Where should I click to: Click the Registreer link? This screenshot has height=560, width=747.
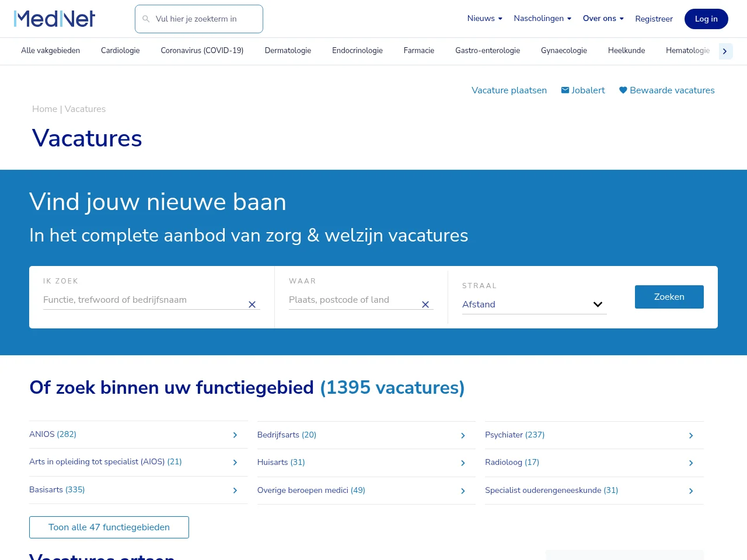(654, 19)
